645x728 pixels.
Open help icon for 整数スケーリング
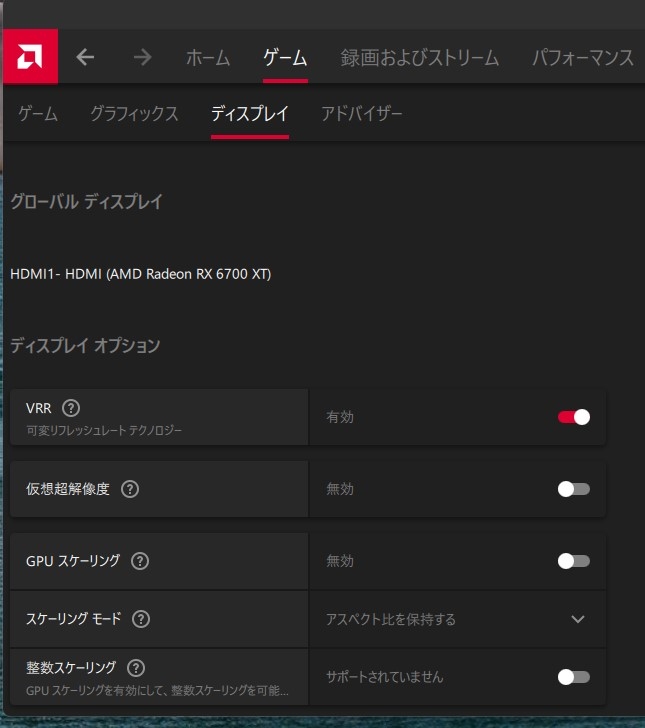click(136, 668)
